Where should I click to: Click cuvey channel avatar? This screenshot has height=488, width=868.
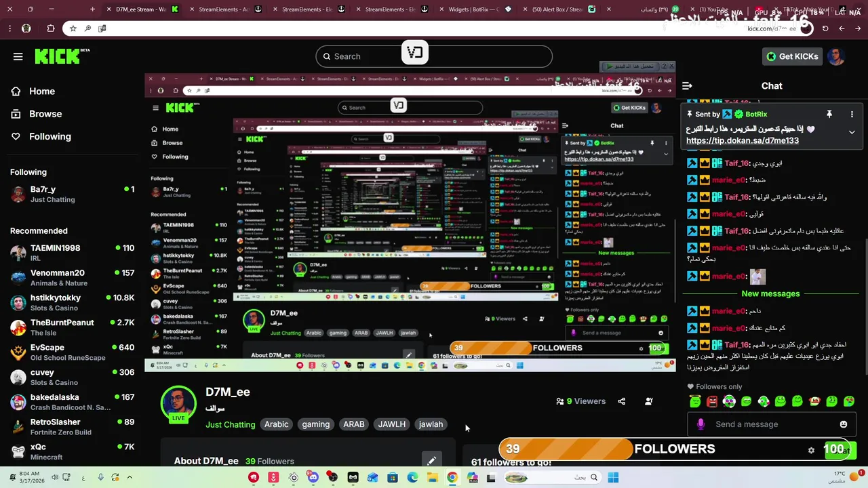(18, 378)
